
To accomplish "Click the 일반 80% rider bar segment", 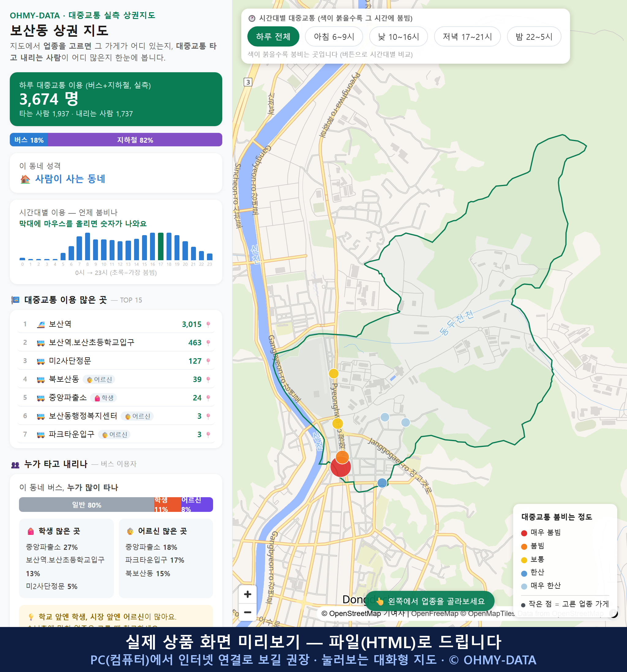I will (87, 505).
